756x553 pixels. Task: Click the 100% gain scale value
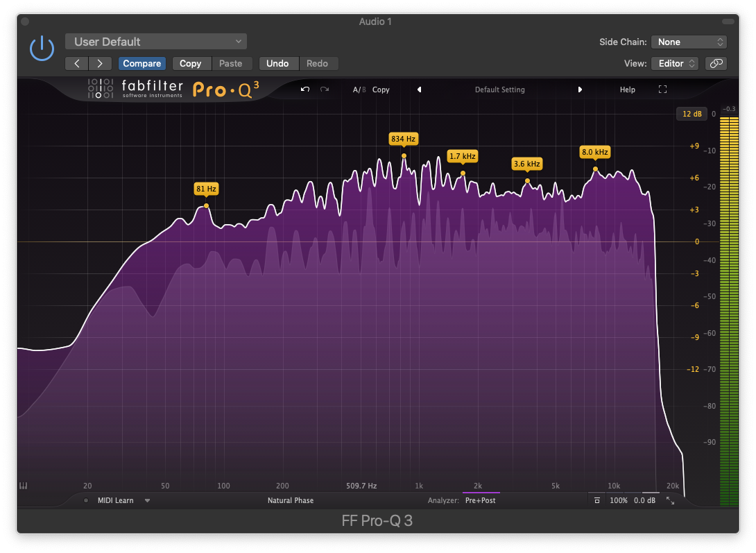pyautogui.click(x=619, y=500)
